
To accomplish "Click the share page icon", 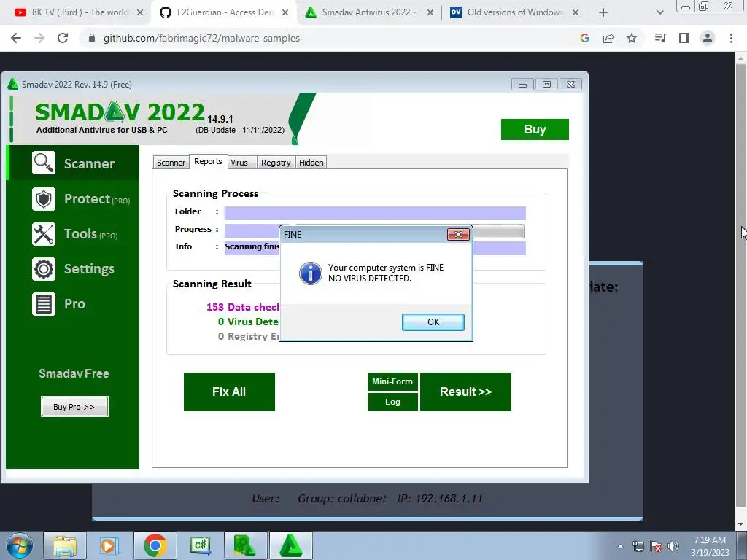I will click(608, 38).
